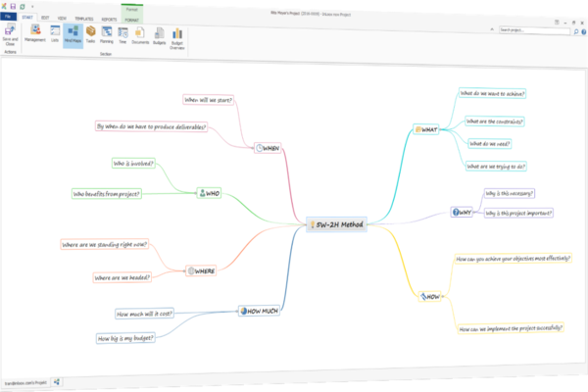The width and height of the screenshot is (588, 392).
Task: Click the save icon in quick access toolbar
Action: point(13,7)
